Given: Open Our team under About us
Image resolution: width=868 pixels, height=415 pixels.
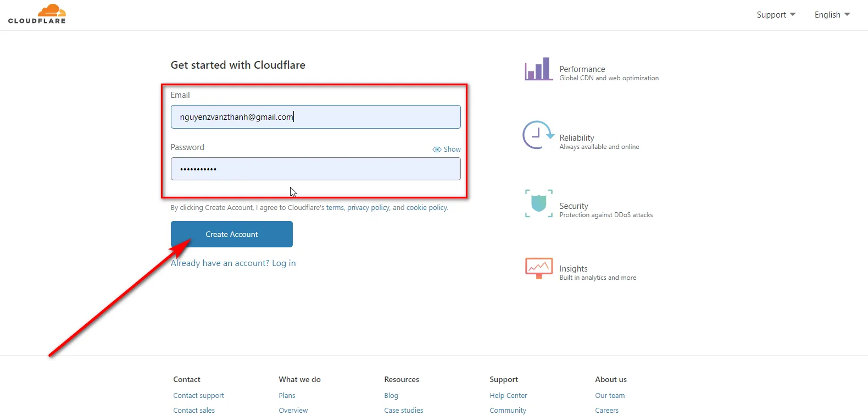Looking at the screenshot, I should pos(610,396).
